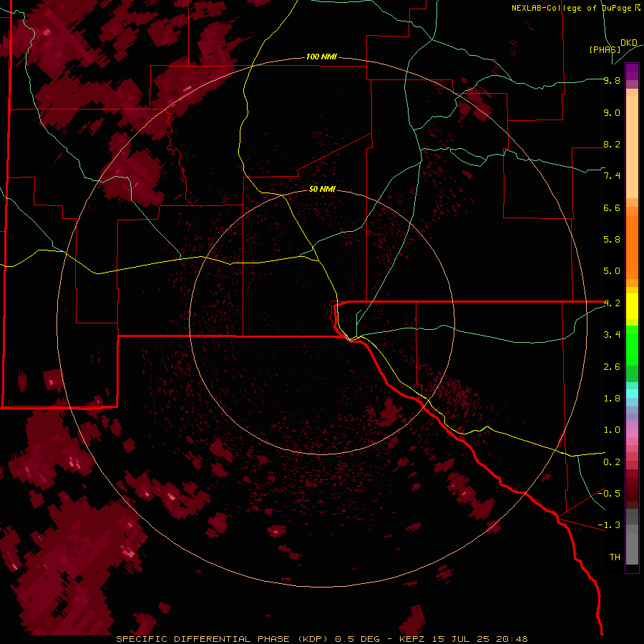This screenshot has height=644, width=644.
Task: Pick the gray color bar segment beside TH
Action: point(632,549)
